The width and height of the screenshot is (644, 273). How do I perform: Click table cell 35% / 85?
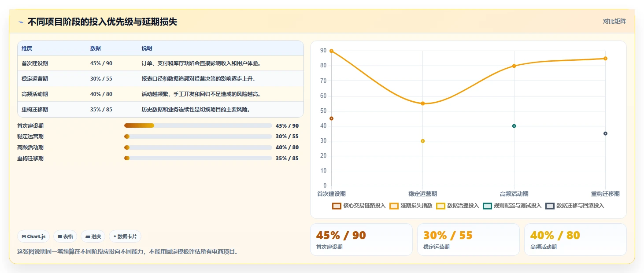(x=101, y=110)
